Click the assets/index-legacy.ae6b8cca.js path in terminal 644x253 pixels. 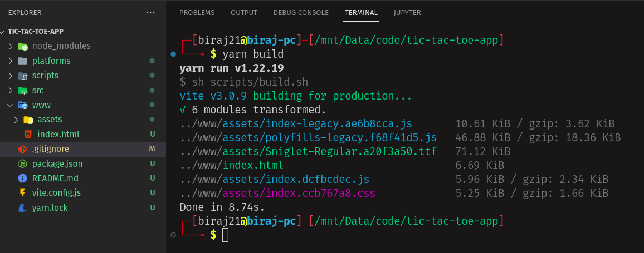[x=317, y=124]
